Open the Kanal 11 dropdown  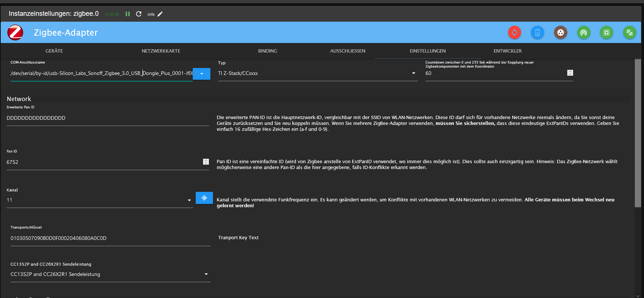click(100, 200)
